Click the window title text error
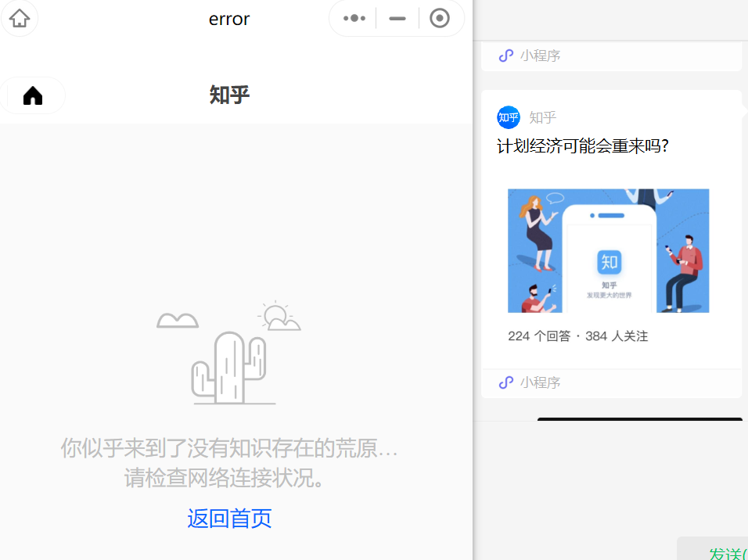The width and height of the screenshot is (748, 560). [x=229, y=19]
